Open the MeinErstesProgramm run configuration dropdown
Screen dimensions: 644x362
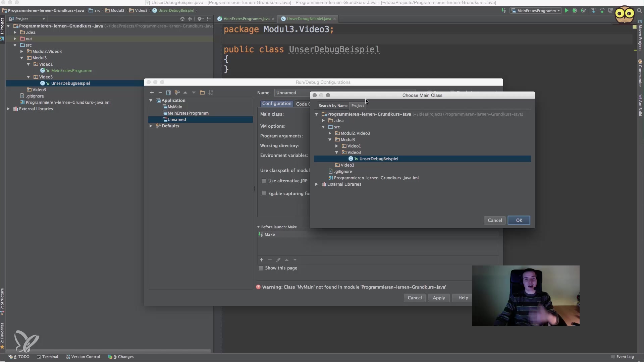click(536, 11)
